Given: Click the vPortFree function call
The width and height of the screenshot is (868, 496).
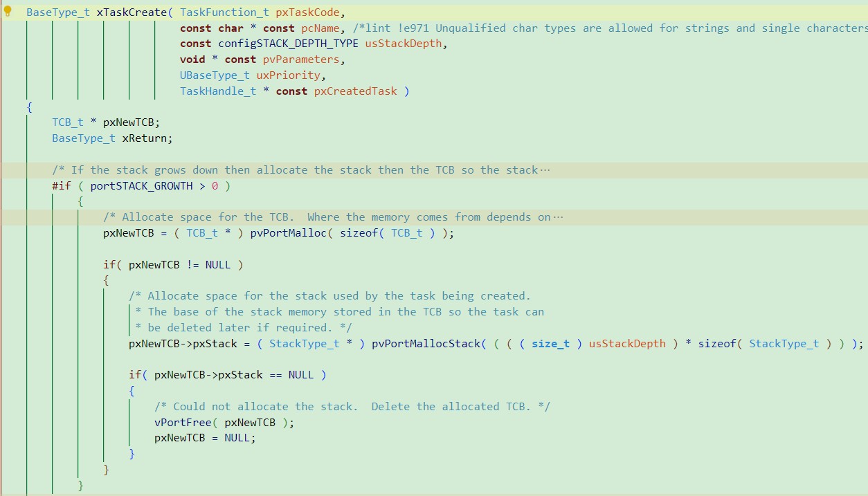Looking at the screenshot, I should click(182, 423).
